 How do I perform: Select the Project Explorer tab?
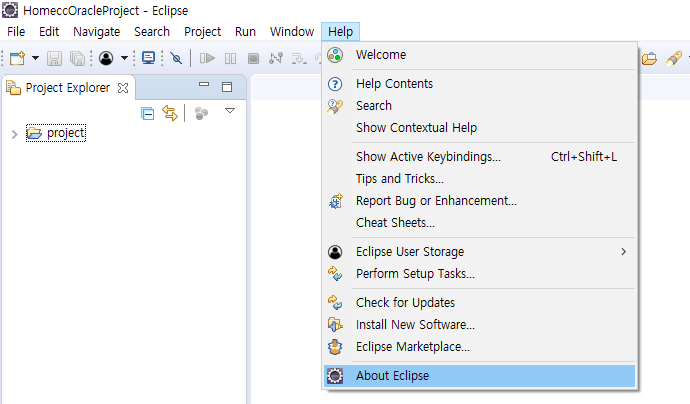(x=67, y=88)
